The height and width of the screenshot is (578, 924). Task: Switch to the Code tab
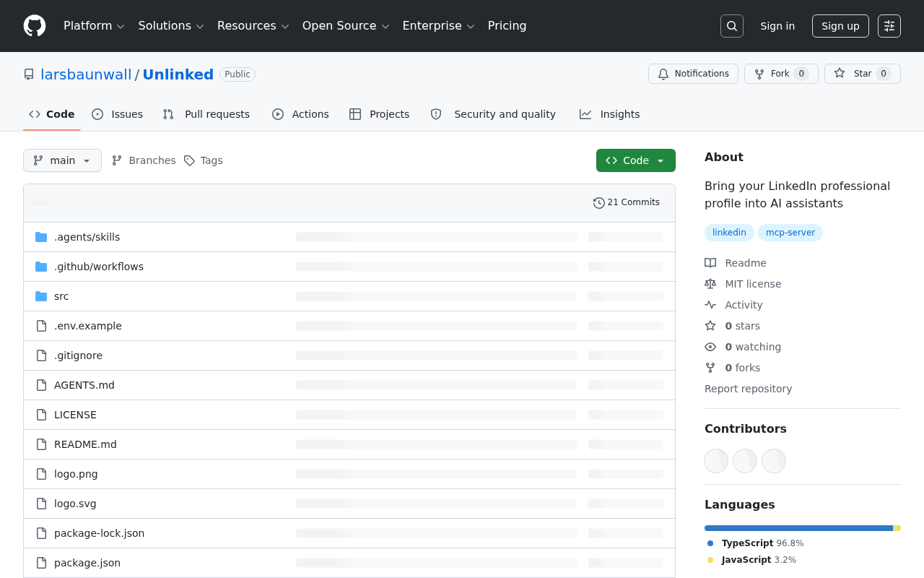(52, 114)
